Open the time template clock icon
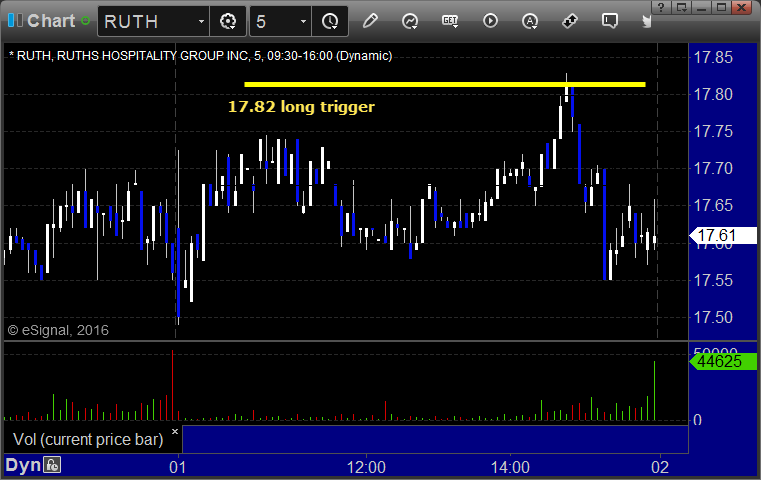The width and height of the screenshot is (761, 480). [330, 21]
